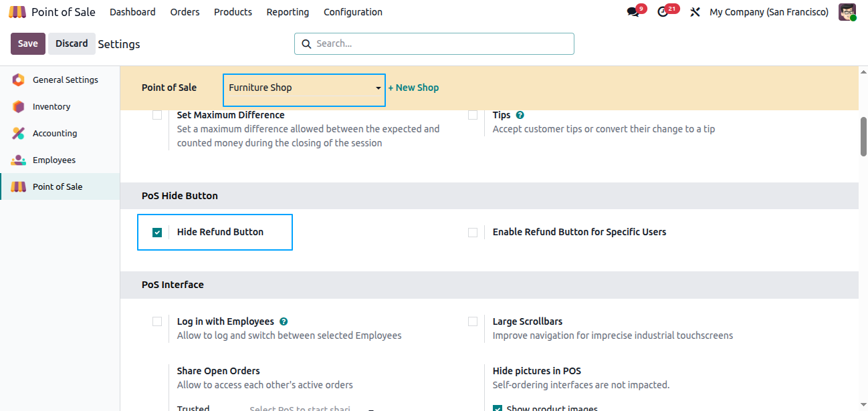The height and width of the screenshot is (411, 868).
Task: Enable the Set Maximum Difference checkbox
Action: point(157,115)
